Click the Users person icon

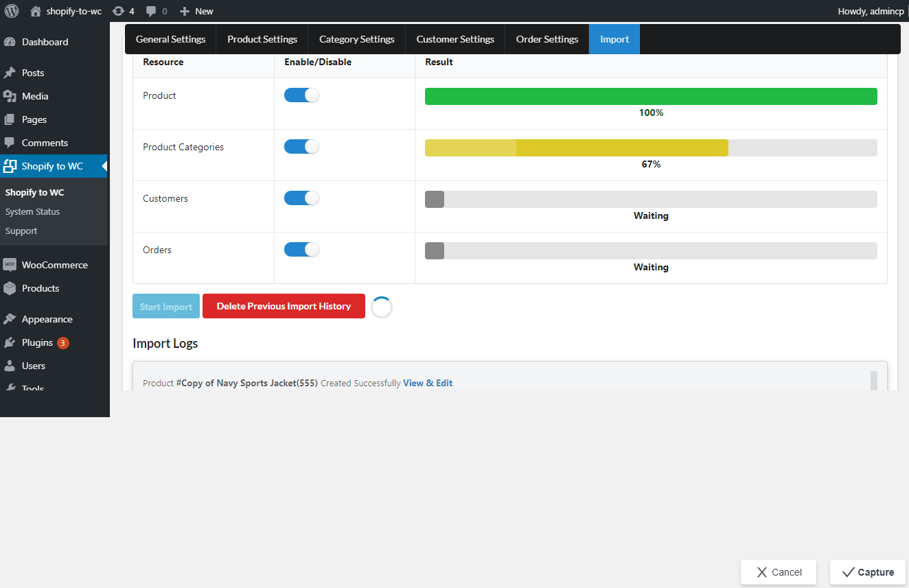[10, 366]
